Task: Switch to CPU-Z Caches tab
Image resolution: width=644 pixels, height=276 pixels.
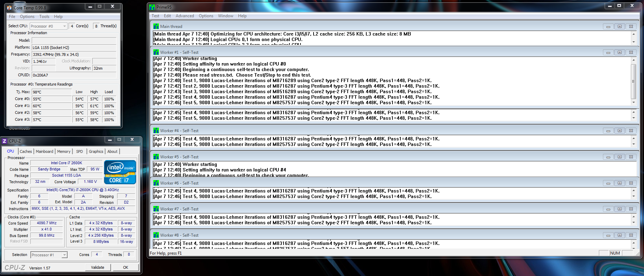Action: 26,151
